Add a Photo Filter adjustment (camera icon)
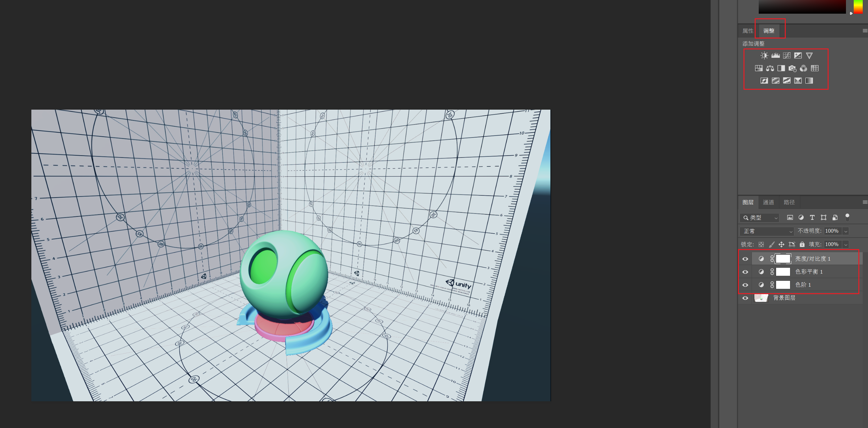 792,68
